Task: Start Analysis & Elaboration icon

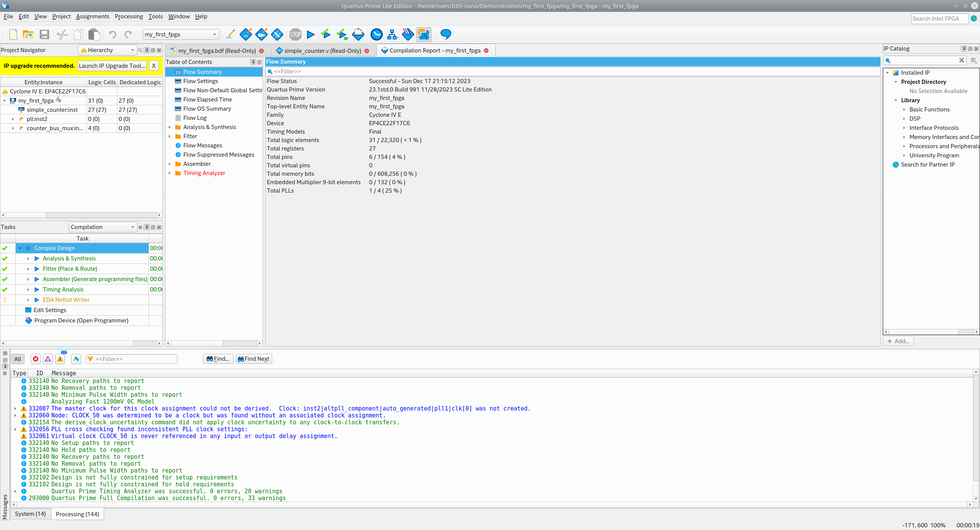Action: click(x=326, y=34)
